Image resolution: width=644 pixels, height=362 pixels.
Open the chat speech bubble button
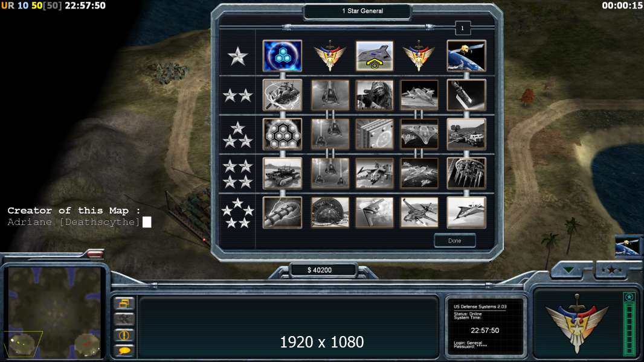(124, 351)
